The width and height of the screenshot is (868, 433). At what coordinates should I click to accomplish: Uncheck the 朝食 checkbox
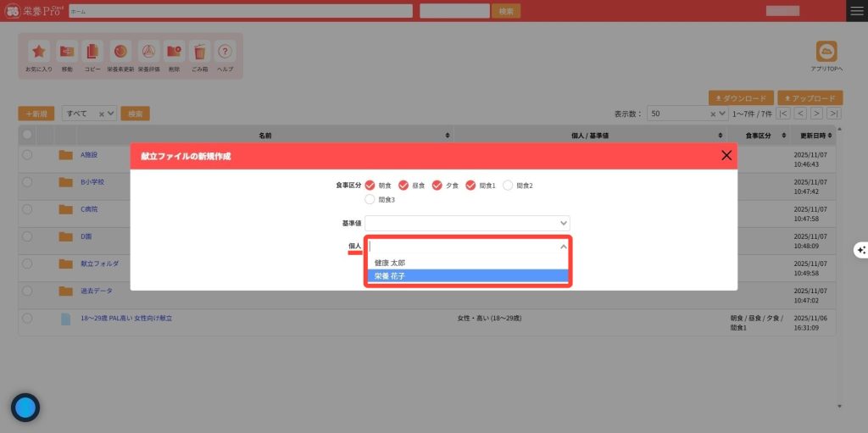[x=370, y=185]
